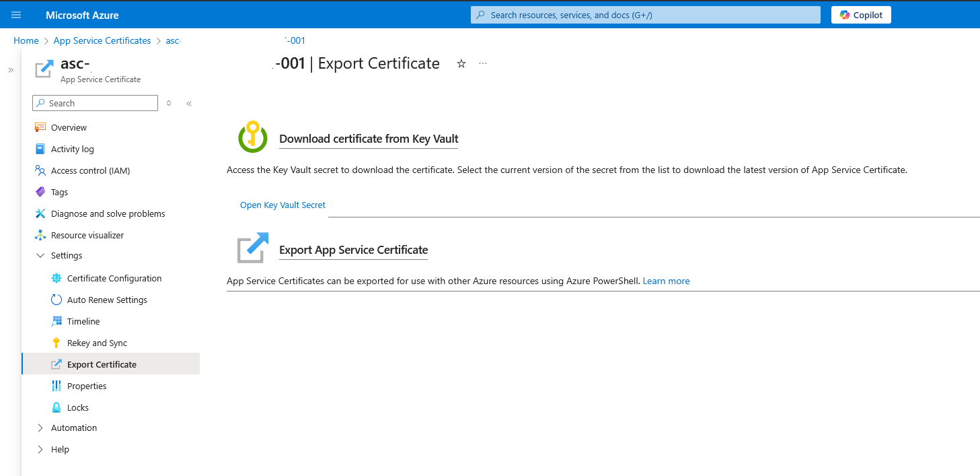The height and width of the screenshot is (476, 980).
Task: Open the Locks page
Action: (78, 407)
